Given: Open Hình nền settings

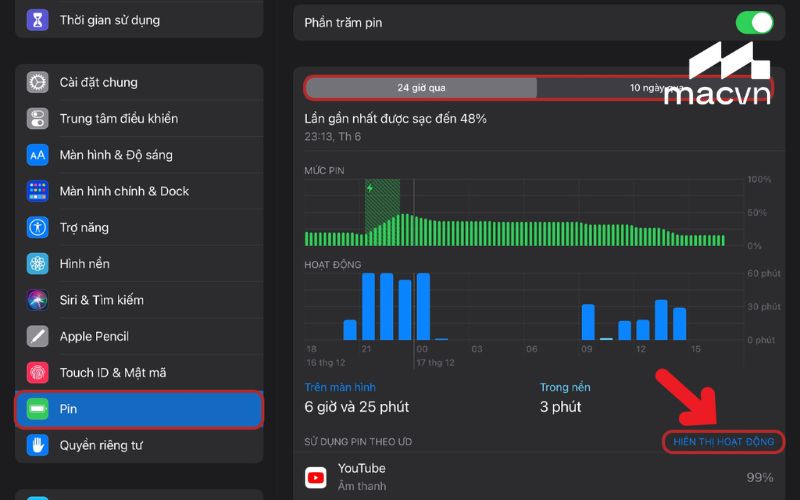Looking at the screenshot, I should pyautogui.click(x=139, y=263).
